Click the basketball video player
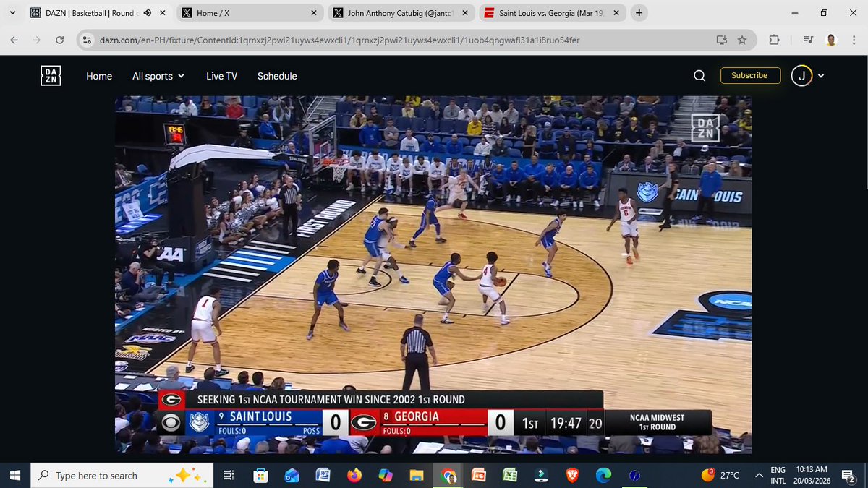Screen dimensions: 868x488 (433, 275)
